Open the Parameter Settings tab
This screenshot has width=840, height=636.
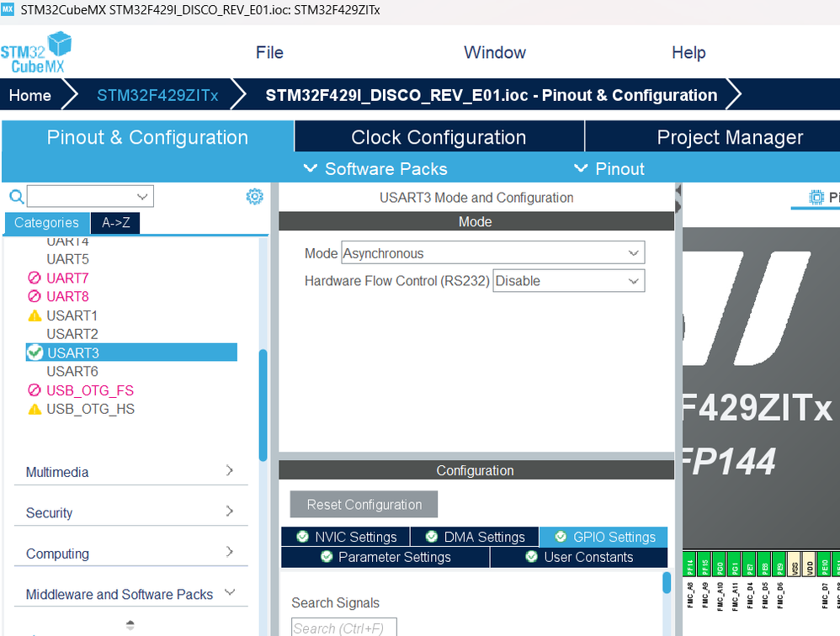385,557
